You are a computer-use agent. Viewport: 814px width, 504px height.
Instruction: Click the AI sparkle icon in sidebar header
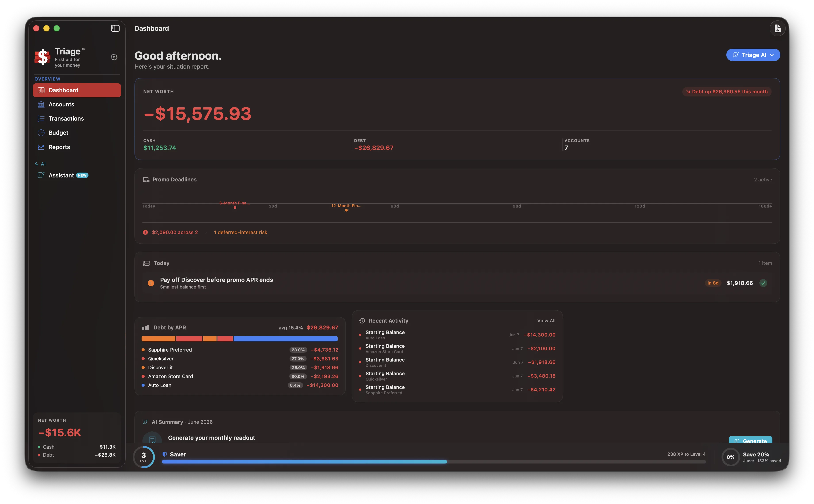(37, 164)
